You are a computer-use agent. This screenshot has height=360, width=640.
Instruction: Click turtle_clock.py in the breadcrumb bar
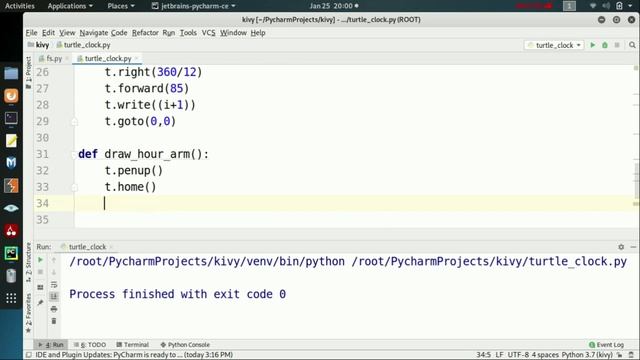coord(84,45)
